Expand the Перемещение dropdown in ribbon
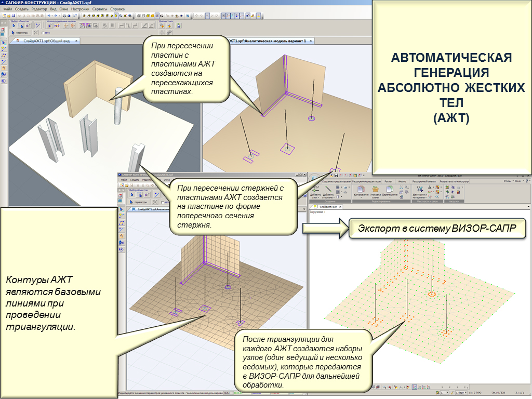This screenshot has width=532, height=399. [390, 196]
